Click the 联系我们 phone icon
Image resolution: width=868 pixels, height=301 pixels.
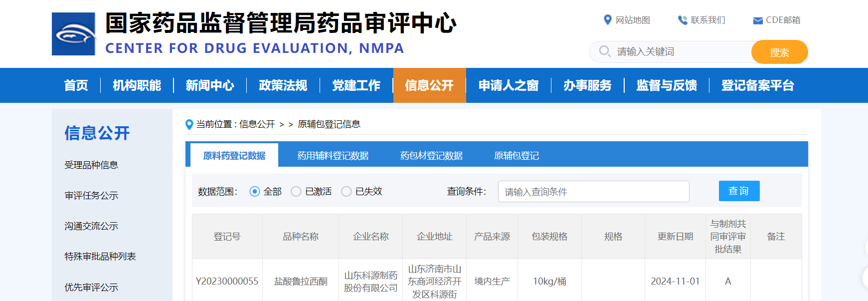click(683, 20)
